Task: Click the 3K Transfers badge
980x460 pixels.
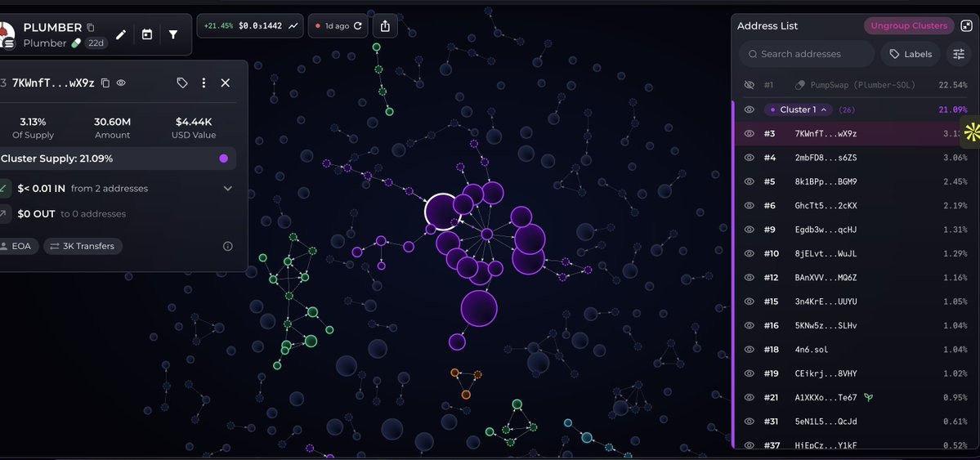Action: click(x=83, y=246)
